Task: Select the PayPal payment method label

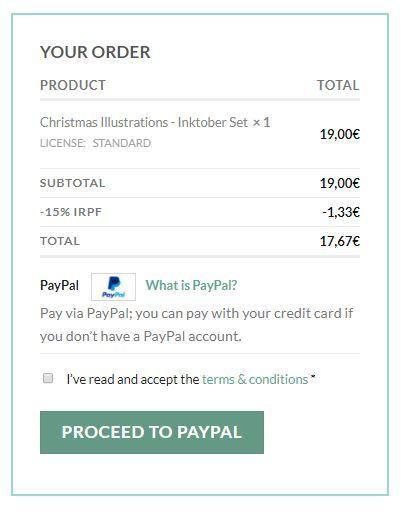Action: pyautogui.click(x=59, y=285)
